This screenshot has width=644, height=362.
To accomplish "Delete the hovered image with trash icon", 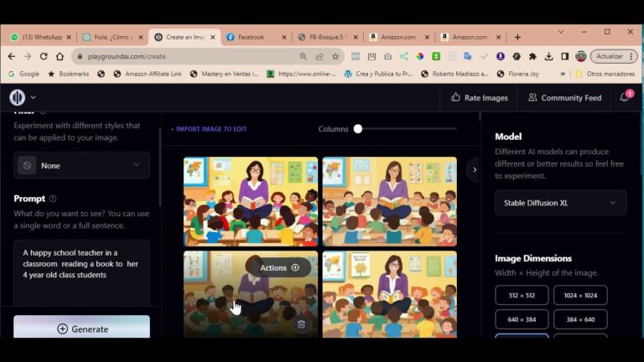I will point(301,323).
